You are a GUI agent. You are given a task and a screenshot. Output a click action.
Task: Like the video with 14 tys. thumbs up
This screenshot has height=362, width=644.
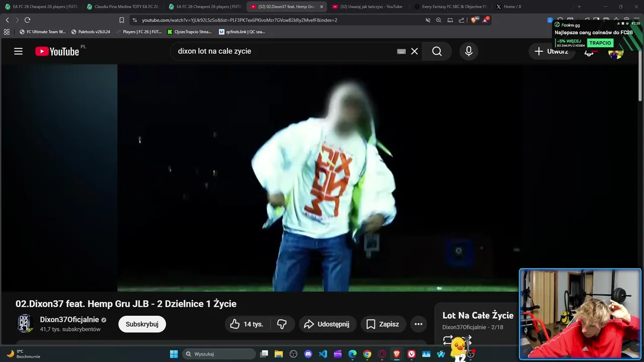(x=248, y=324)
